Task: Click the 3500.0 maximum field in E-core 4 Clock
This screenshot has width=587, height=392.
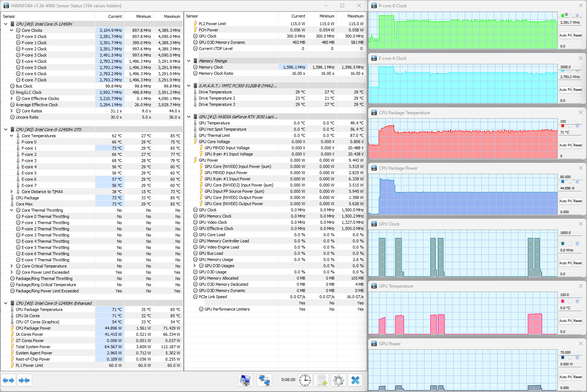Action: pyautogui.click(x=570, y=67)
